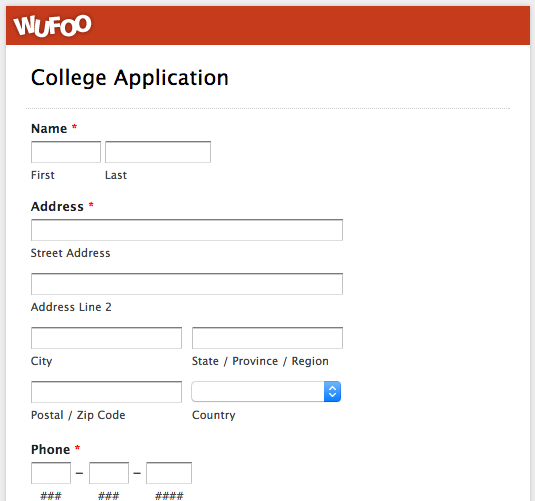This screenshot has height=501, width=535.
Task: Click the first phone area code box
Action: 51,473
